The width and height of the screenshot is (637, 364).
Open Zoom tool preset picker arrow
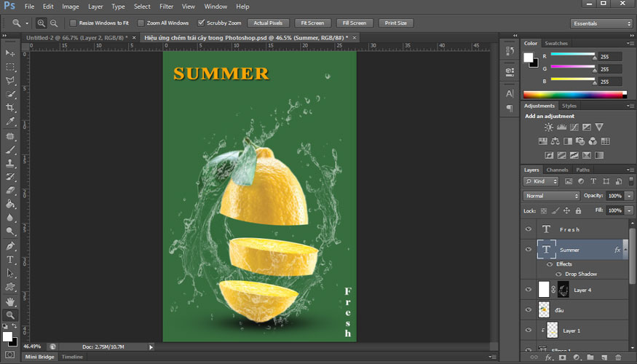pos(27,23)
